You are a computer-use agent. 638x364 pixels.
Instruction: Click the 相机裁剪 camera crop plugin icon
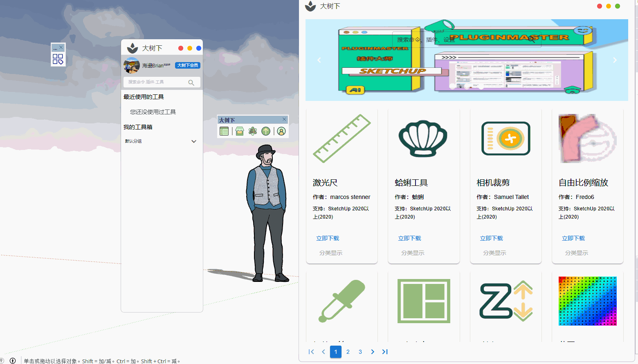pos(505,138)
